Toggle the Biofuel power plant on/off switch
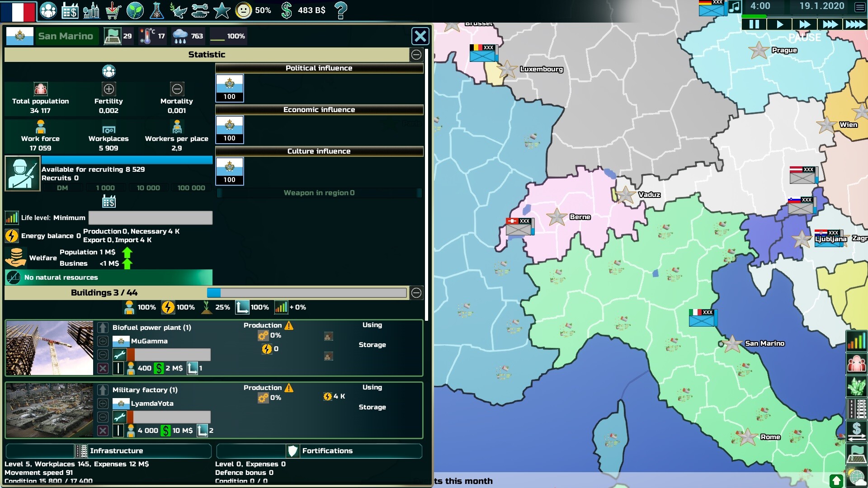The height and width of the screenshot is (488, 868). click(x=118, y=368)
